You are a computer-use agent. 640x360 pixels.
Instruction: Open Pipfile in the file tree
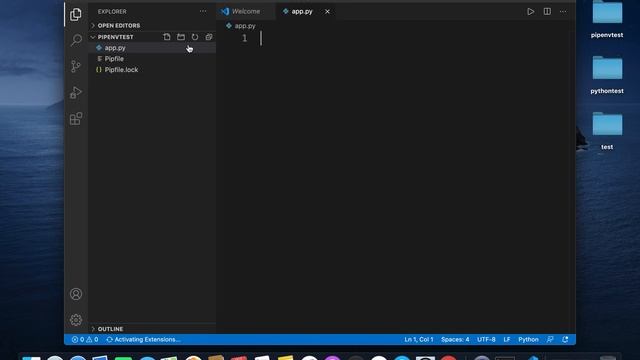[152, 59]
